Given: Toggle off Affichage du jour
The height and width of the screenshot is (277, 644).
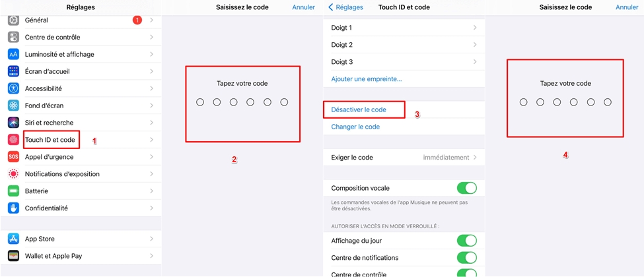Looking at the screenshot, I should coord(466,241).
